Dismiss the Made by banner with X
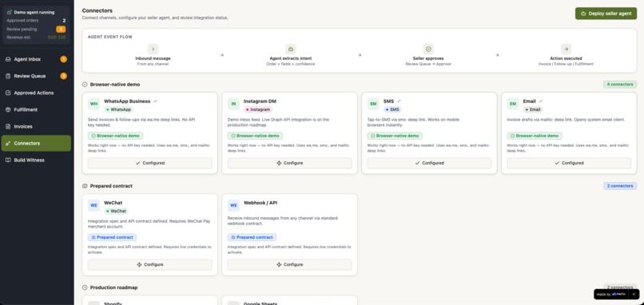This screenshot has height=305, width=644. coord(634,295)
